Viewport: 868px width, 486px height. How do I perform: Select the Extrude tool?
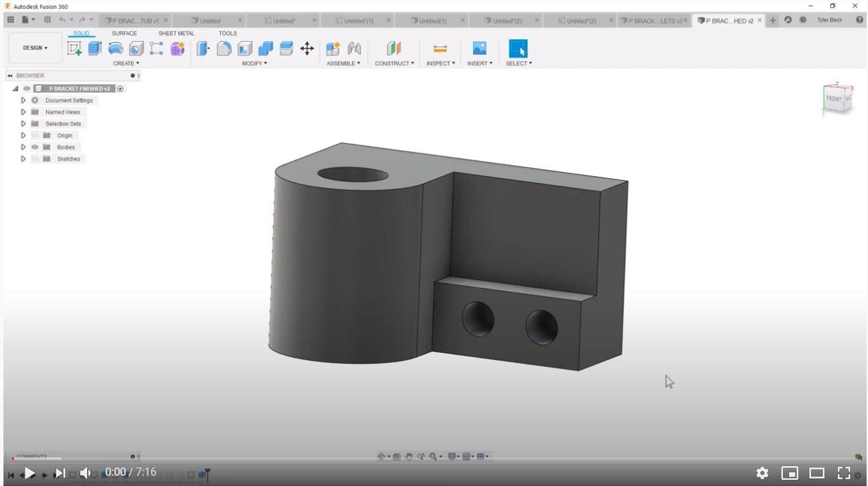point(95,48)
